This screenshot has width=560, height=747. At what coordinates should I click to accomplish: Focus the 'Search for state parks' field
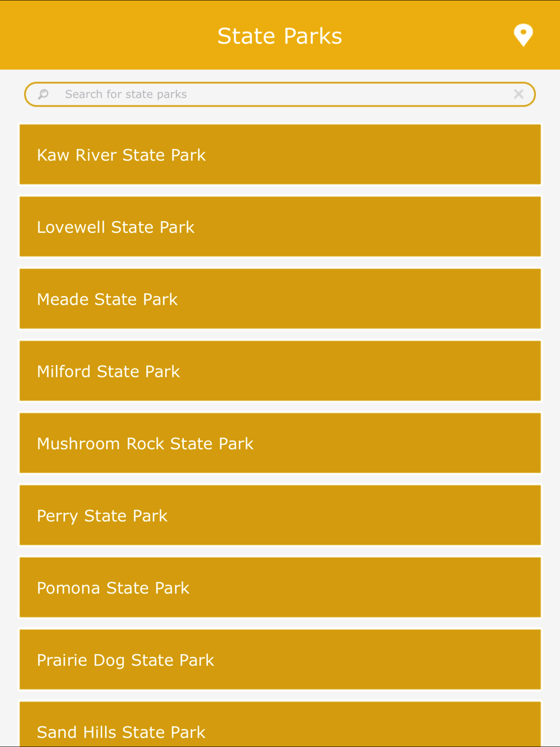[280, 94]
